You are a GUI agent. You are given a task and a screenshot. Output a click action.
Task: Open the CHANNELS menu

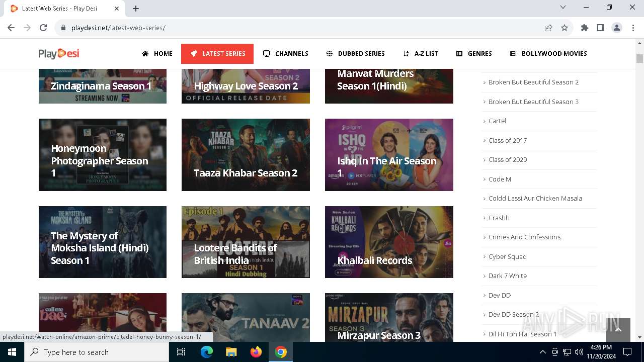point(286,53)
